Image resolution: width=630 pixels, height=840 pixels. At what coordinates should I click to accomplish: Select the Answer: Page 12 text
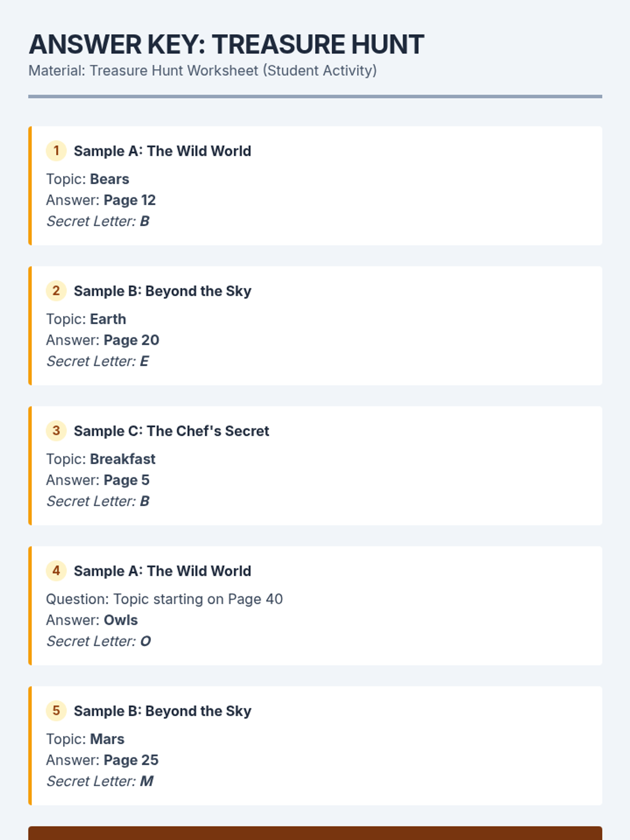coord(101,200)
